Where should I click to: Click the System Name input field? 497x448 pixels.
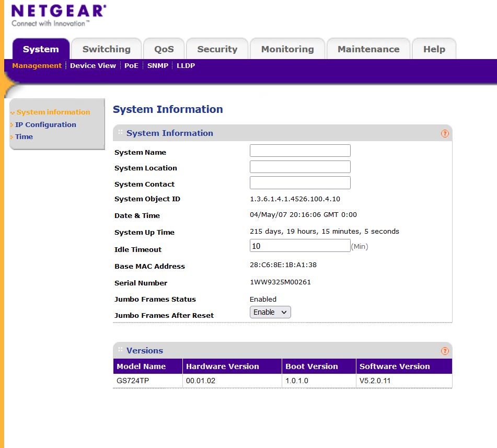pyautogui.click(x=300, y=151)
